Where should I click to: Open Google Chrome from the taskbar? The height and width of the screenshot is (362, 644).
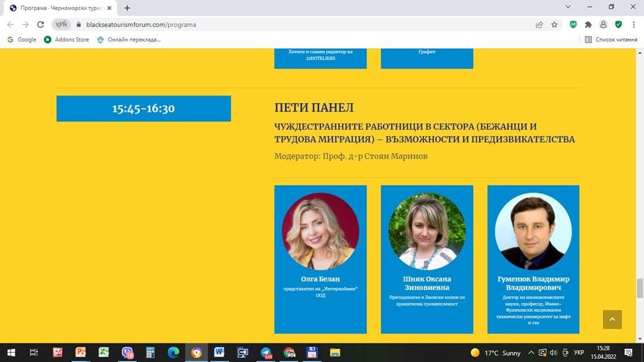[289, 353]
